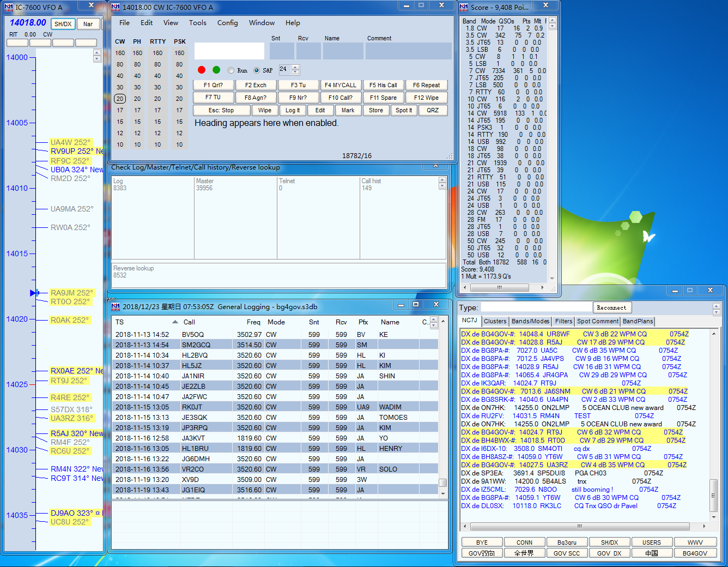Click the Telnet Type input field
The width and height of the screenshot is (728, 567).
[537, 307]
